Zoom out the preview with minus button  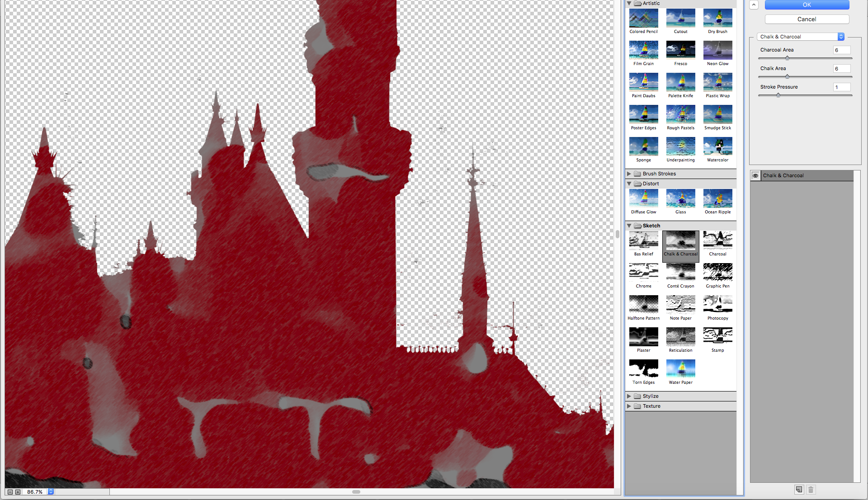coord(10,492)
